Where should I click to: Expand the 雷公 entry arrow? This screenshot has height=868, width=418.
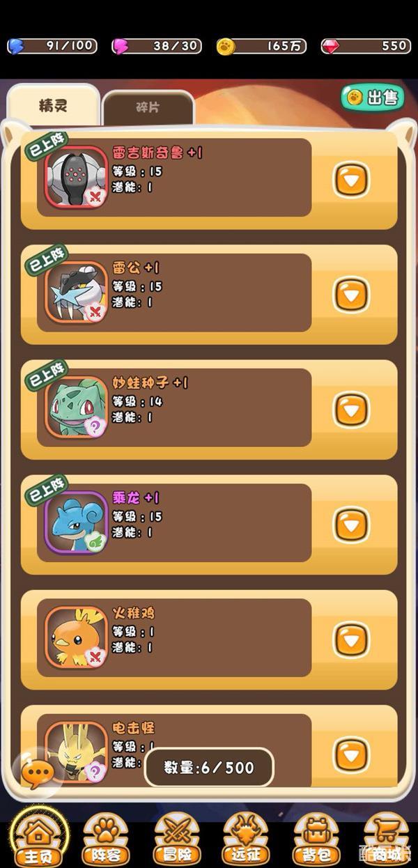tap(351, 295)
